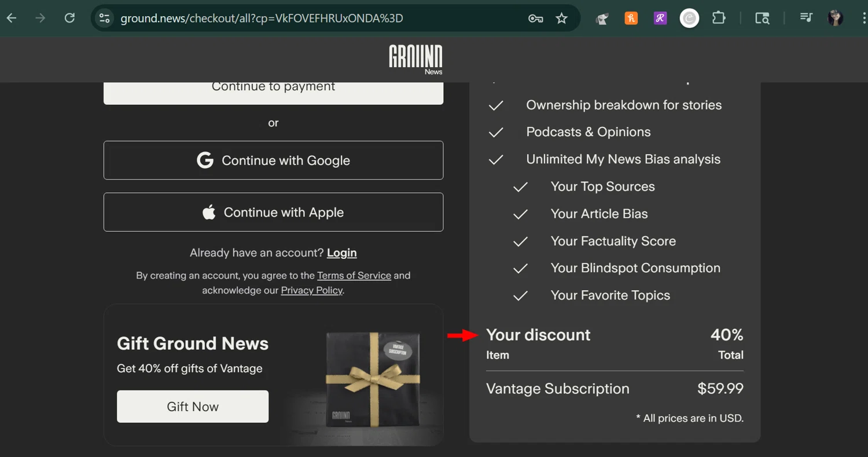Open the purple R extension icon
Screen dimensions: 868x457
660,19
